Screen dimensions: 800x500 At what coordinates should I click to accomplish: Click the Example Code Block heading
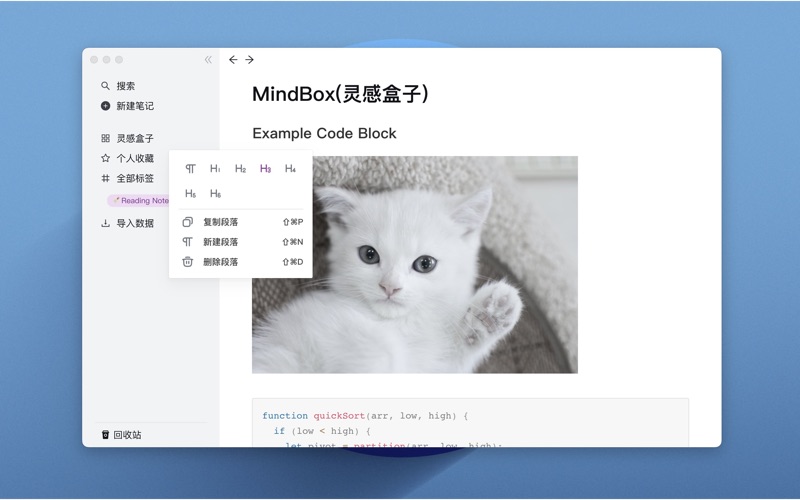pyautogui.click(x=324, y=133)
